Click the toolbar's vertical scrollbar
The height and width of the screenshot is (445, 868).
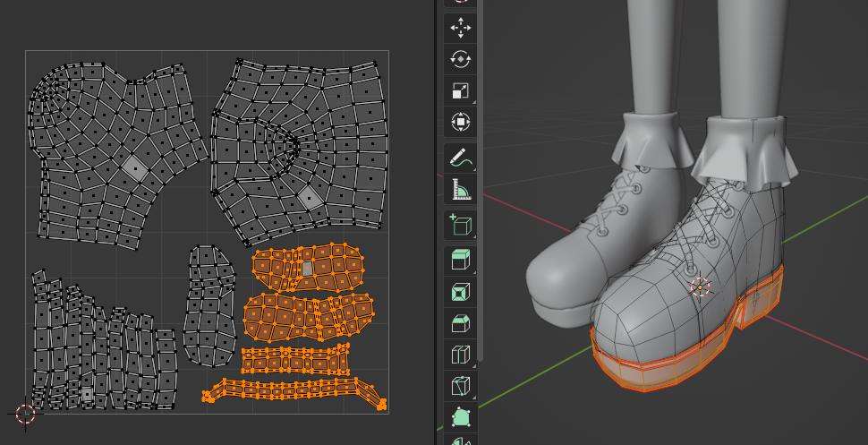pyautogui.click(x=481, y=180)
